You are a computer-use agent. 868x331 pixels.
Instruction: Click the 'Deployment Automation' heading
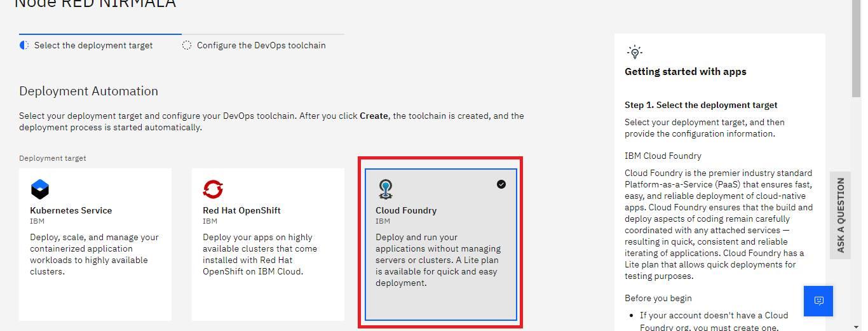tap(88, 91)
